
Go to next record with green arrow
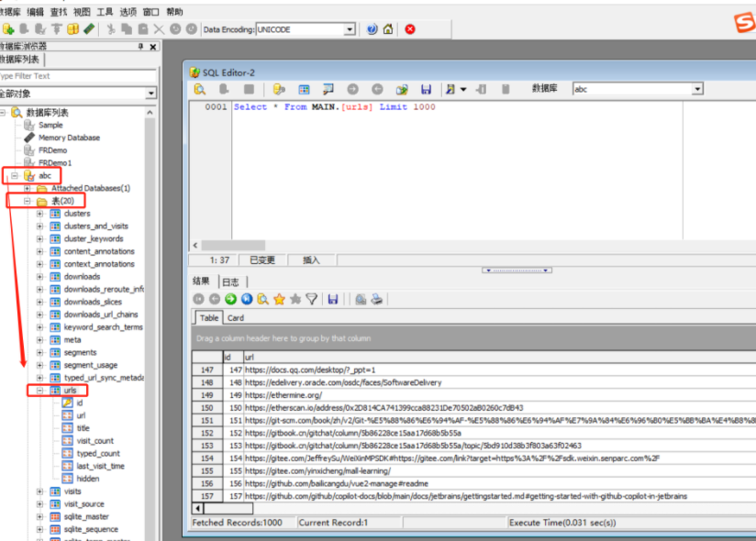pyautogui.click(x=230, y=299)
